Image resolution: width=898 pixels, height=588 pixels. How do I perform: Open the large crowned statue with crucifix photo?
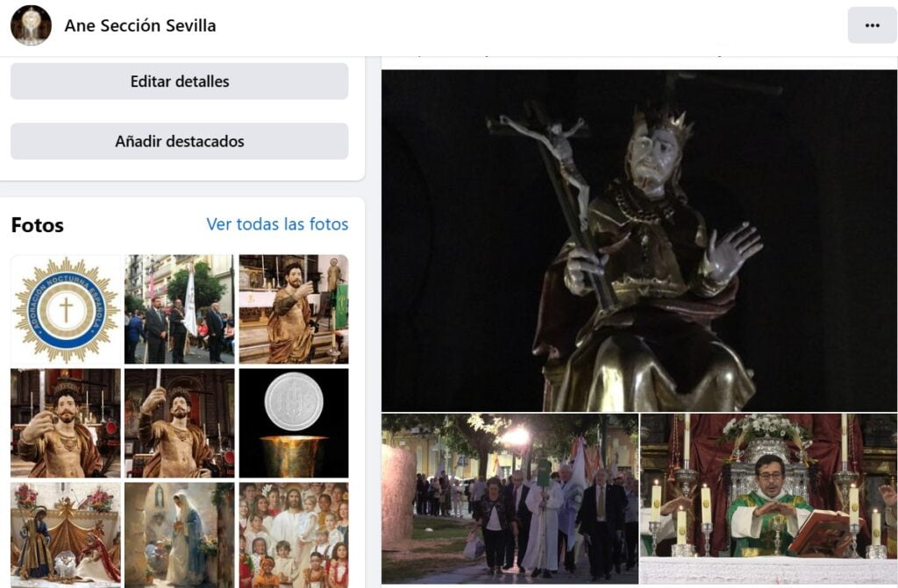638,241
